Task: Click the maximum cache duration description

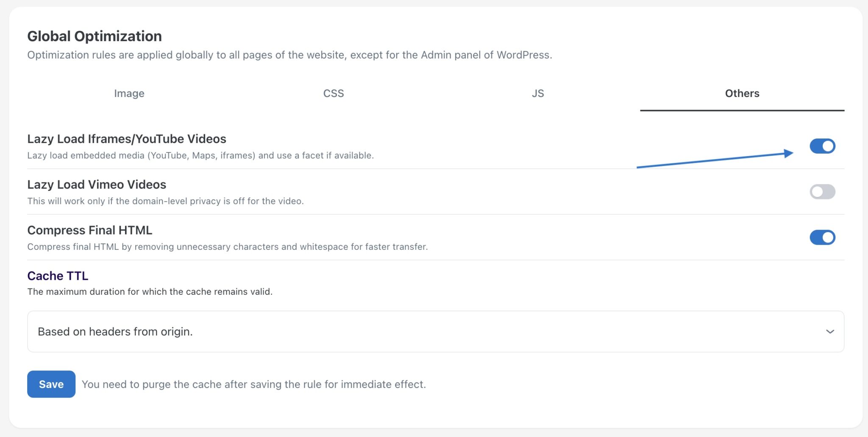Action: pyautogui.click(x=150, y=292)
